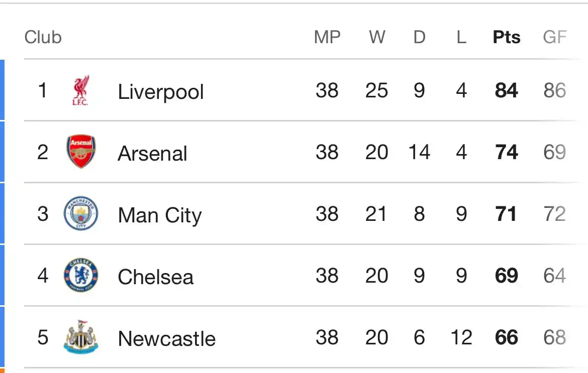Select the Pts column header
The height and width of the screenshot is (373, 588).
507,37
